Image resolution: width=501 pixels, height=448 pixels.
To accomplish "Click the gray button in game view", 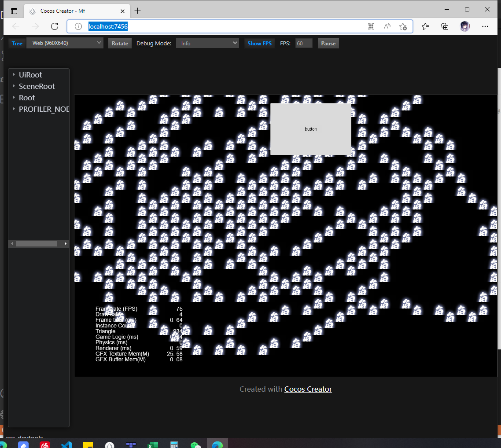I will tap(310, 129).
